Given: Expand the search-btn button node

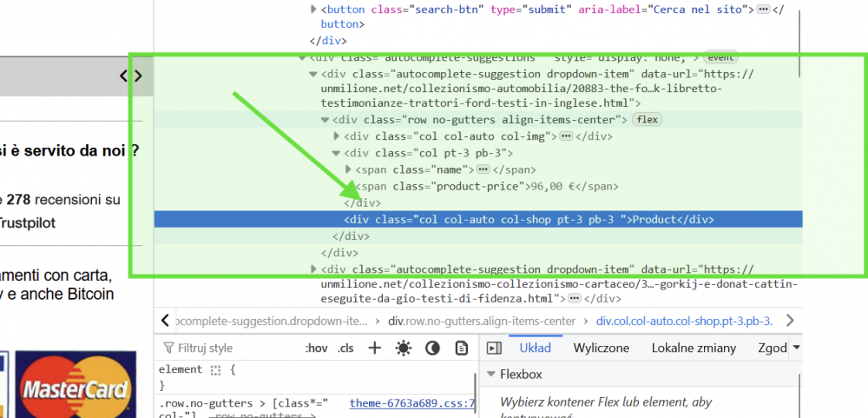Looking at the screenshot, I should tap(313, 10).
